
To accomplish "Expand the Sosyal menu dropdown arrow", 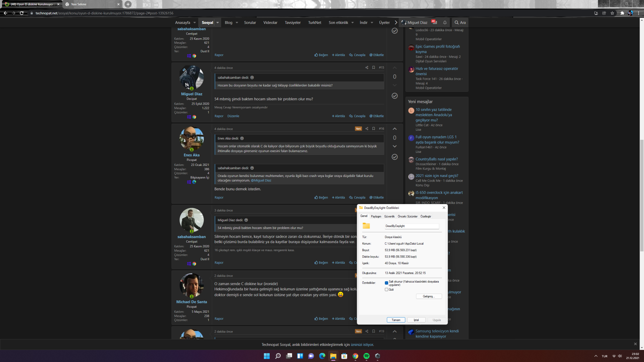I will pyautogui.click(x=217, y=22).
